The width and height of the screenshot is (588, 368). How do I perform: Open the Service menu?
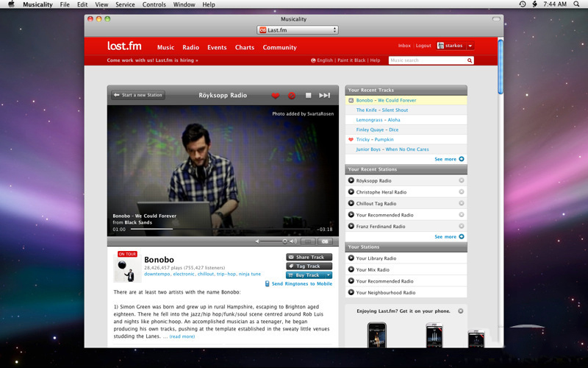[x=125, y=4]
